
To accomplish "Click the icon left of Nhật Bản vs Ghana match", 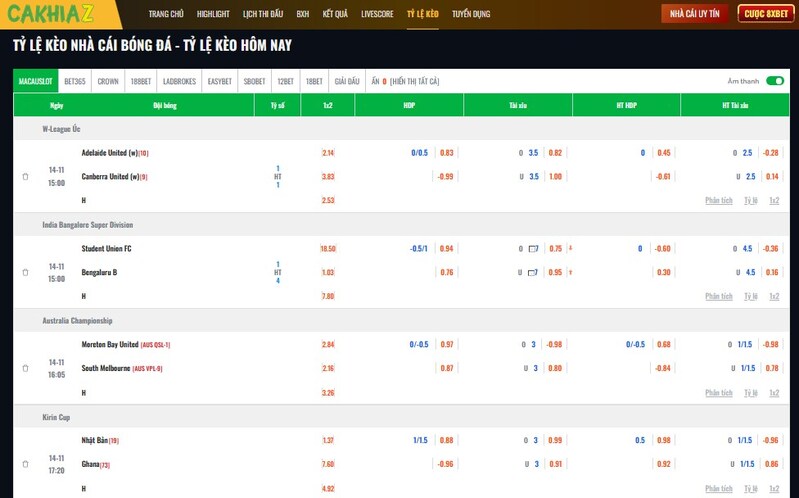I will tap(25, 464).
